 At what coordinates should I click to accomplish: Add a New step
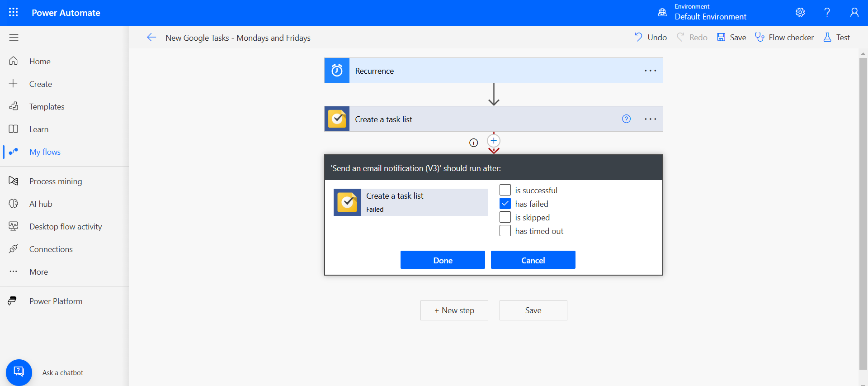pos(454,310)
